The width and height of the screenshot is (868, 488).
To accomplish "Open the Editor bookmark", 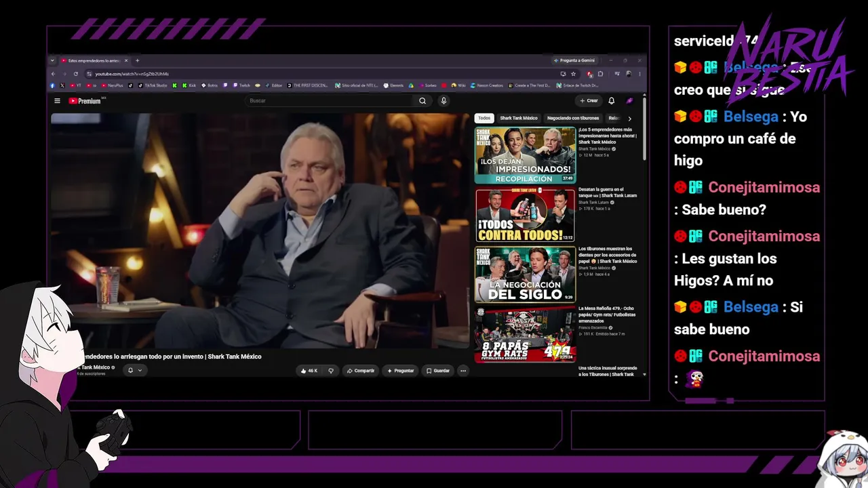I will click(273, 85).
